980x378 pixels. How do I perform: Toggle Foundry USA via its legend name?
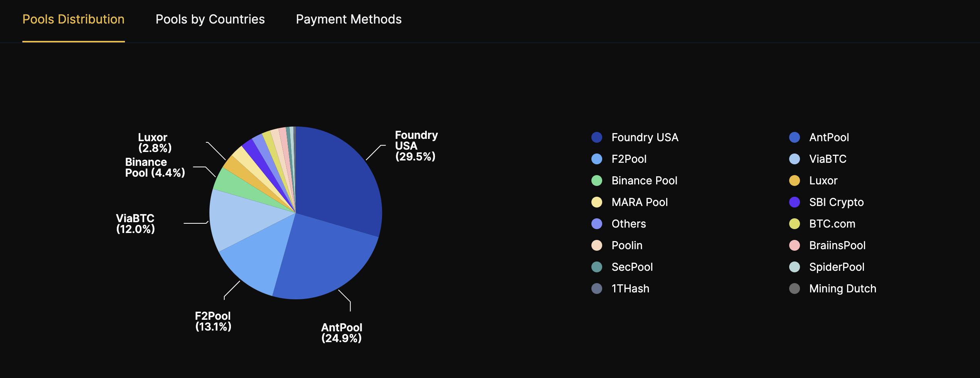click(x=645, y=137)
